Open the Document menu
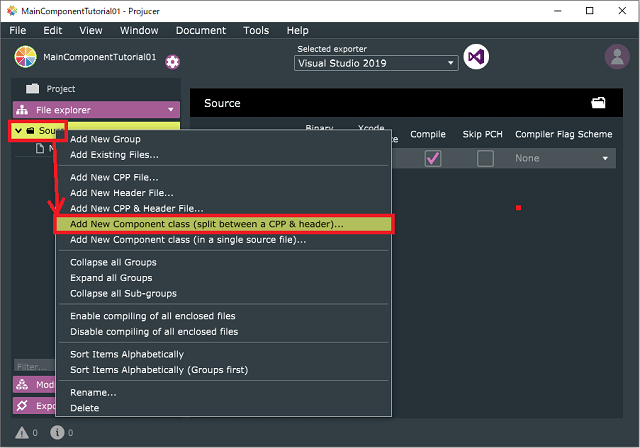The height and width of the screenshot is (448, 640). tap(201, 31)
